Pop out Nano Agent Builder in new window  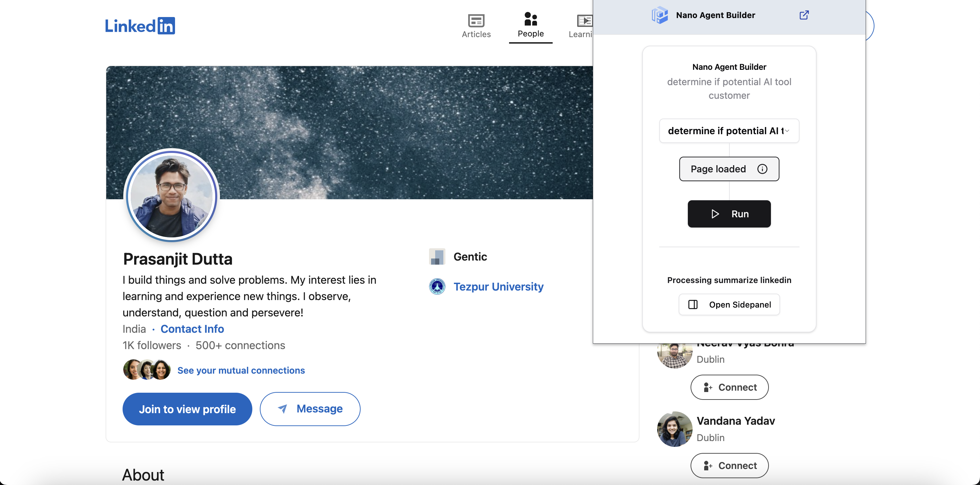[x=804, y=15]
